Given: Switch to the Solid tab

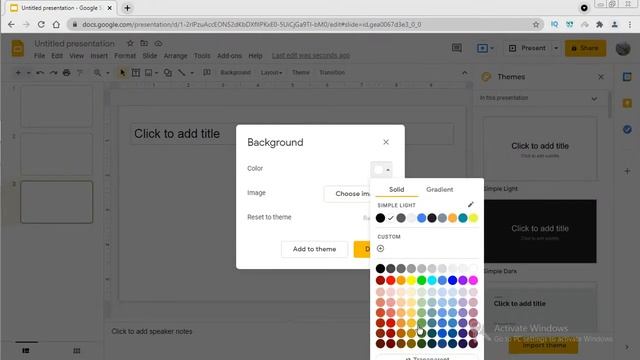Looking at the screenshot, I should 396,189.
